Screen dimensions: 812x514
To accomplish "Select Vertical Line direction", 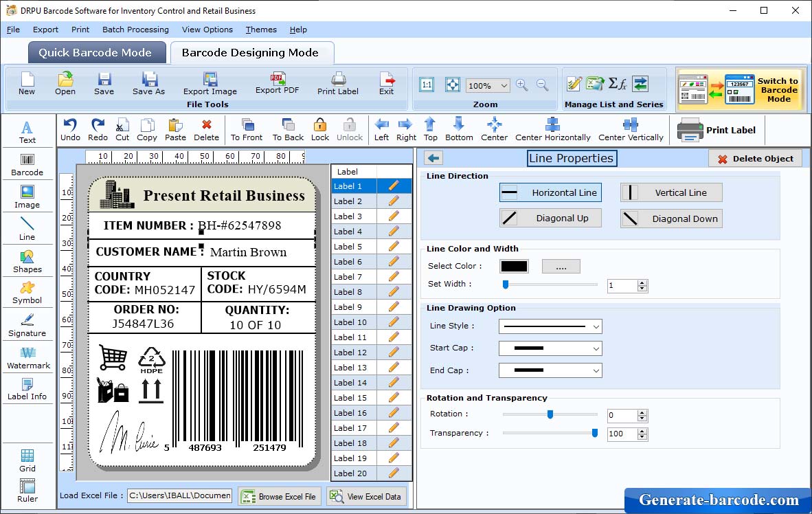I will click(671, 192).
